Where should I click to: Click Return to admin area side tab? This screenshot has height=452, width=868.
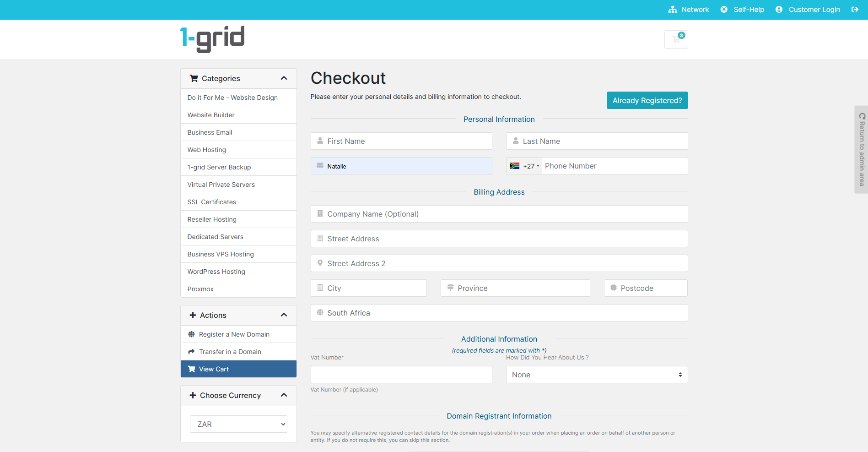862,149
